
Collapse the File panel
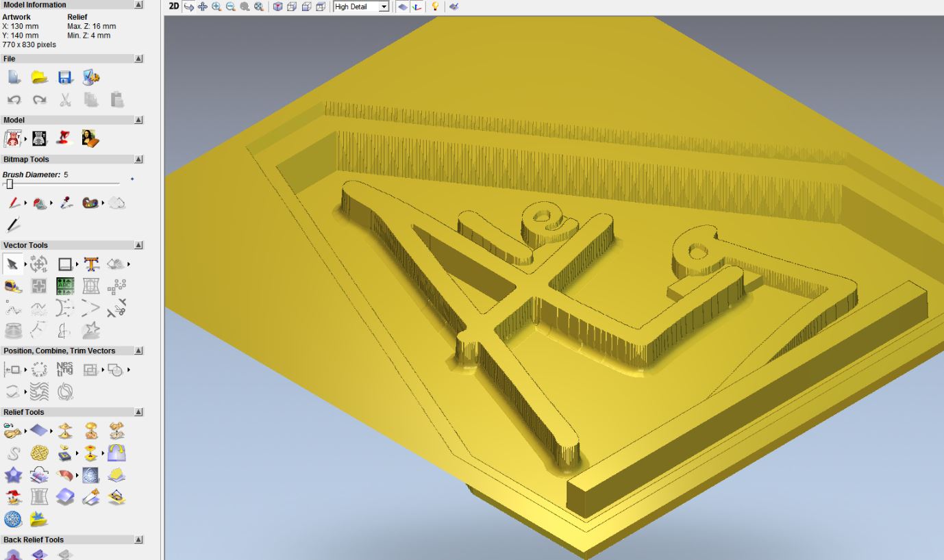click(139, 59)
